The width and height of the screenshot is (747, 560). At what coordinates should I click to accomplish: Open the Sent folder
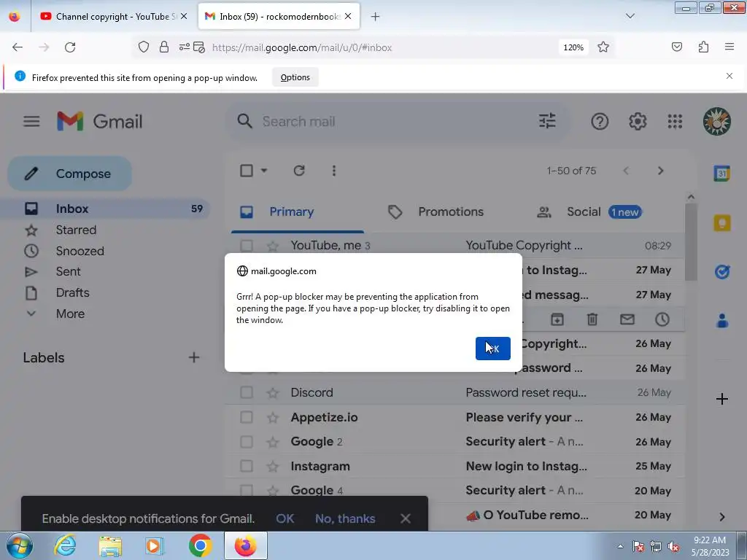point(68,271)
